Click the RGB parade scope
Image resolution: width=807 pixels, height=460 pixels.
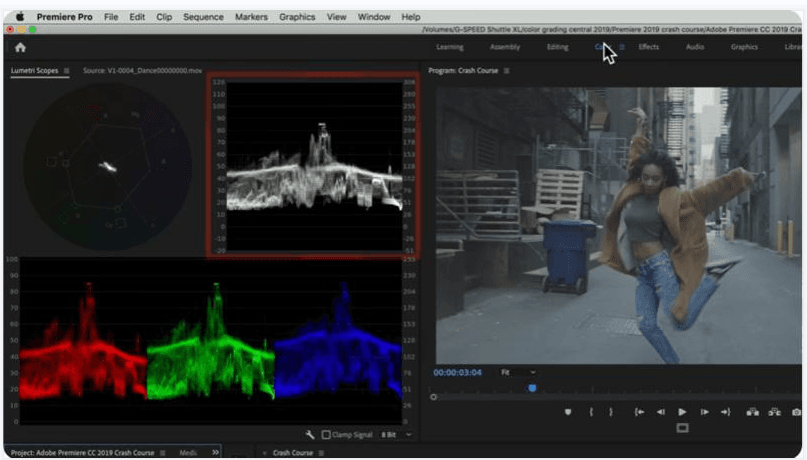point(210,340)
